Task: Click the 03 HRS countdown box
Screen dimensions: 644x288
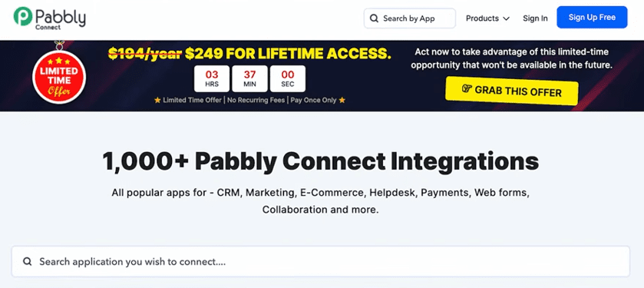Action: point(212,79)
